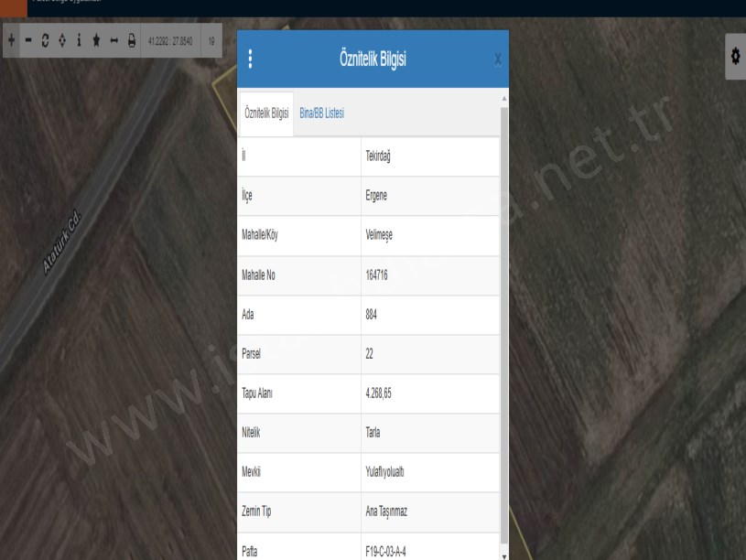Image resolution: width=746 pixels, height=560 pixels.
Task: Open map settings gear icon
Action: pos(734,57)
